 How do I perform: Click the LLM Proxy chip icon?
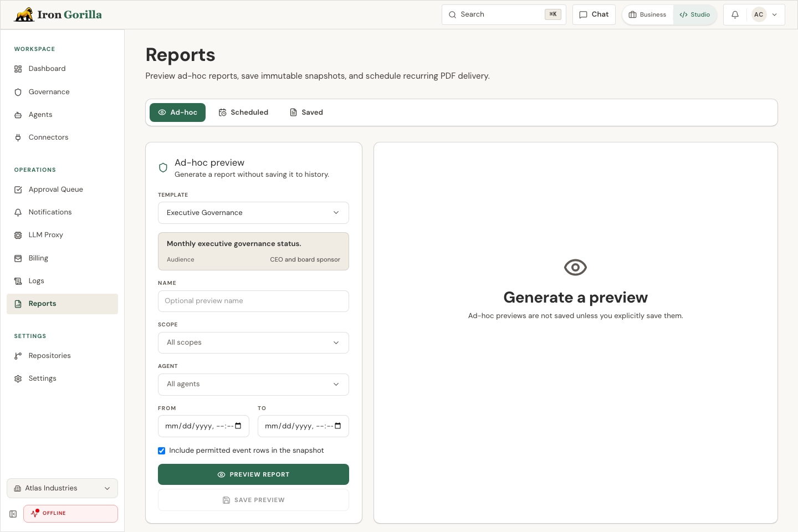[x=18, y=235]
